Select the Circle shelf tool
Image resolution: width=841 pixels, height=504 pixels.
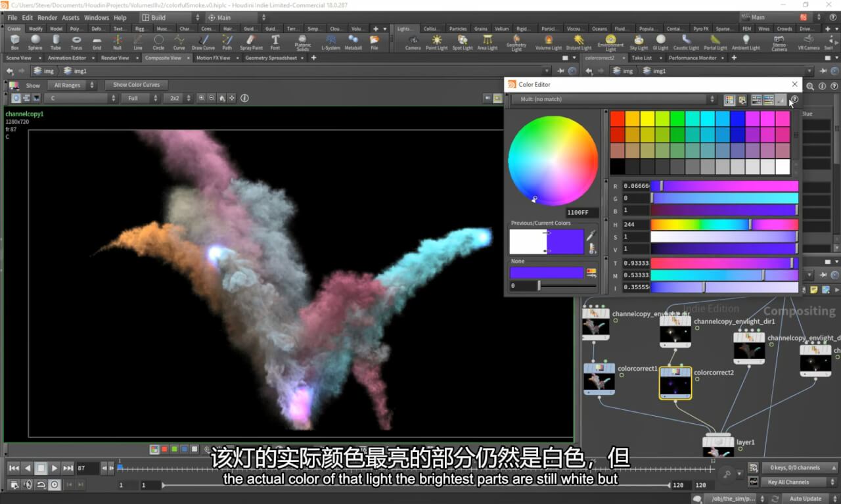point(158,43)
